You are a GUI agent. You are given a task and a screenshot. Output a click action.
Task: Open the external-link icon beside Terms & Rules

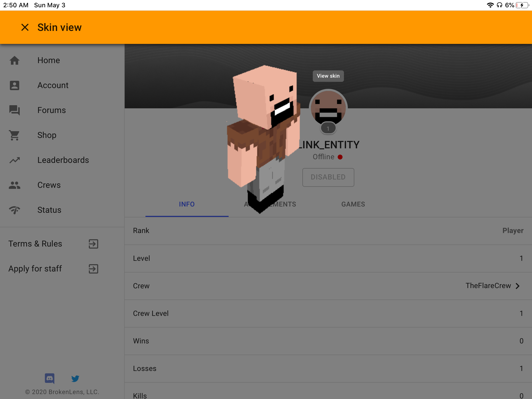[x=94, y=244]
